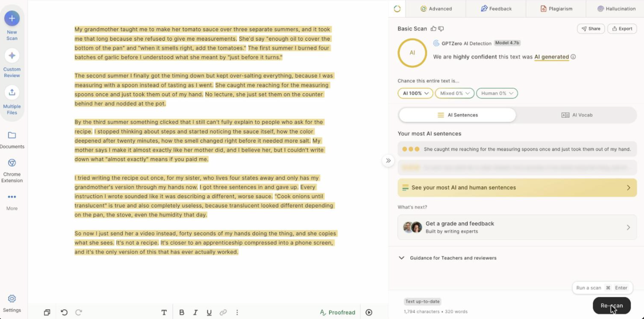Expand Guidance for Teachers and reviewers
This screenshot has height=319, width=644.
(x=447, y=258)
